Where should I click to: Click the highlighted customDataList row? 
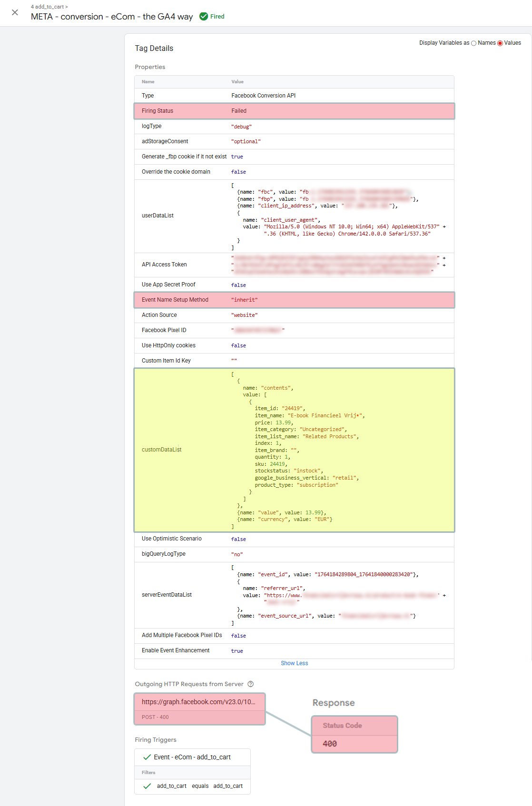click(294, 450)
